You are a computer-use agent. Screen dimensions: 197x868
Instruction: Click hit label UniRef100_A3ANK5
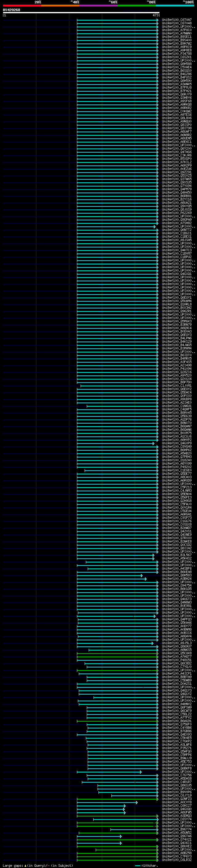tap(176, 84)
